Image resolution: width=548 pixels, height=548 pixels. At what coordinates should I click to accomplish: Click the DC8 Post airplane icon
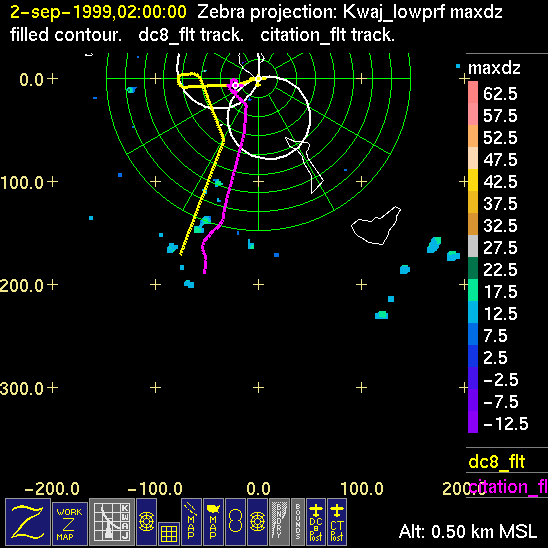(x=316, y=522)
